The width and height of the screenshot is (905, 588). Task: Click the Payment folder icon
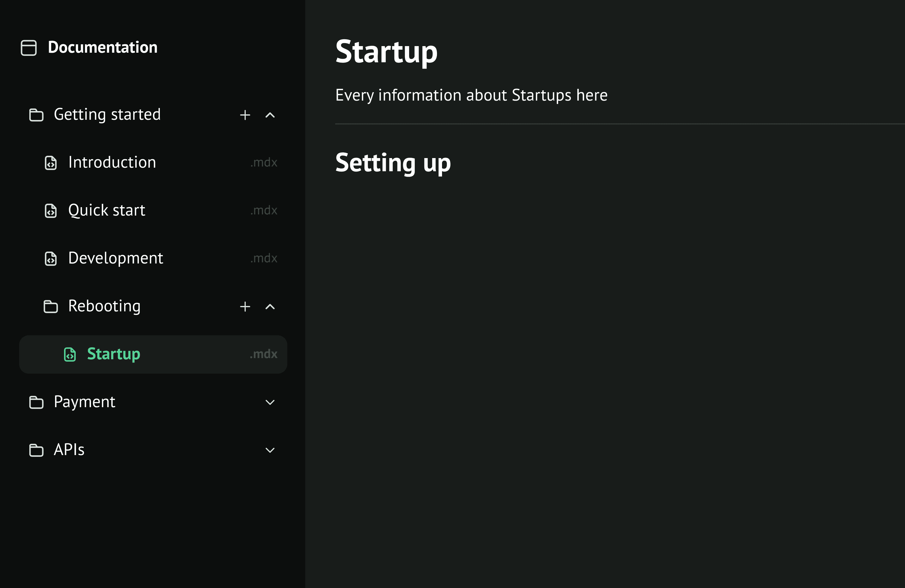(x=36, y=402)
